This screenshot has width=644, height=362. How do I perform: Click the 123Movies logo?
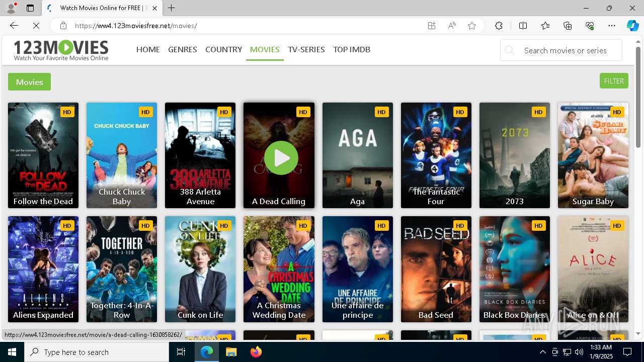(61, 50)
